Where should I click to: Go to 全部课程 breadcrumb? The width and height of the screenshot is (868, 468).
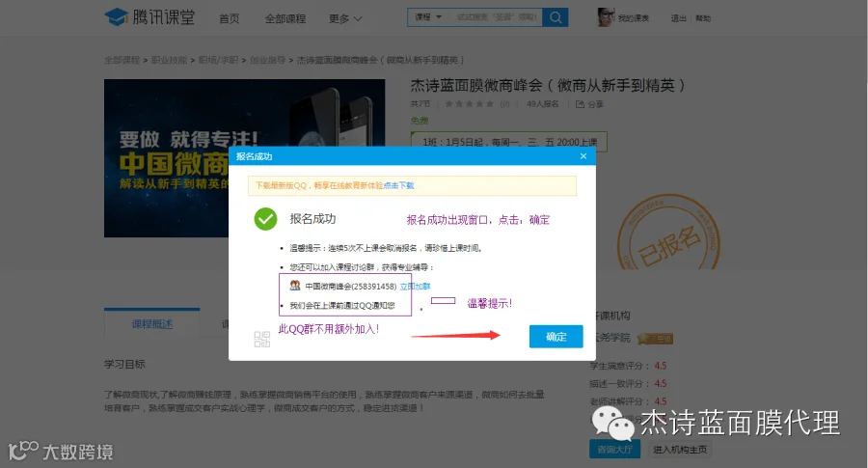(122, 60)
